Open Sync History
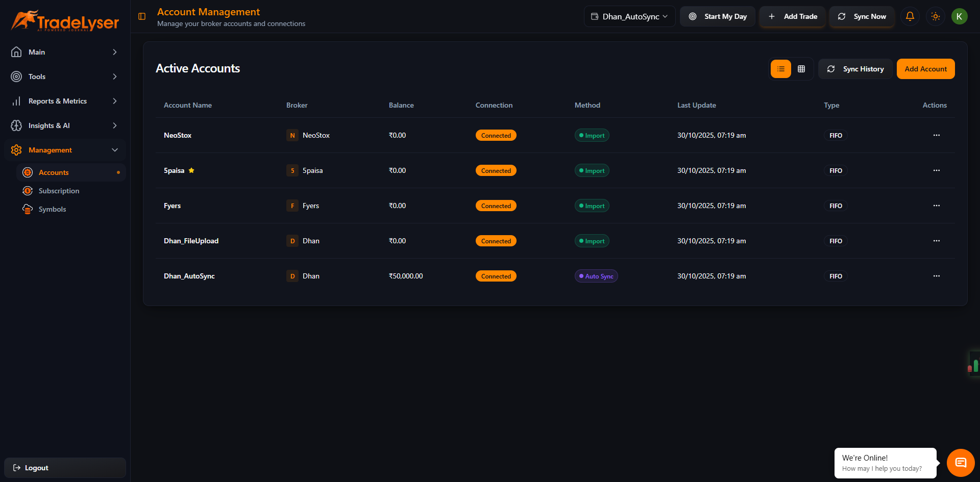The height and width of the screenshot is (482, 980). pyautogui.click(x=855, y=68)
